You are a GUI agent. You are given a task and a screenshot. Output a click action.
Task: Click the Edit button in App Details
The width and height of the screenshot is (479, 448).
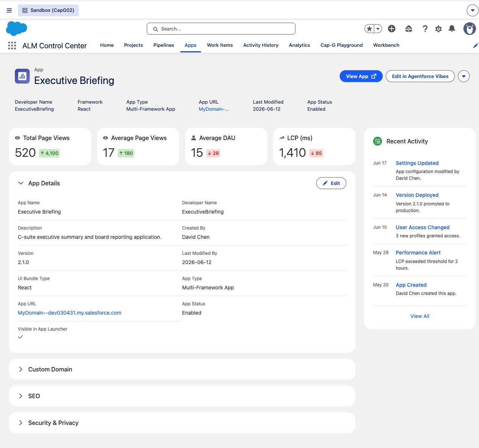(331, 183)
